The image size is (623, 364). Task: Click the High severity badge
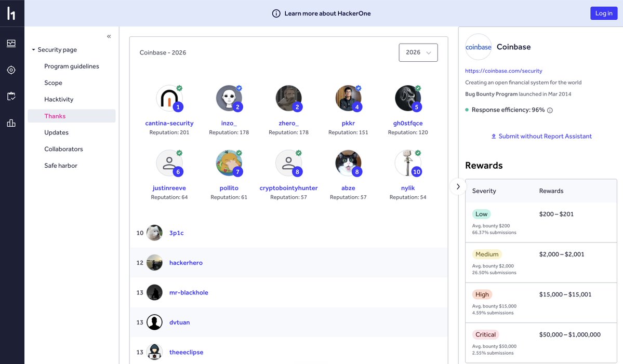coord(482,294)
